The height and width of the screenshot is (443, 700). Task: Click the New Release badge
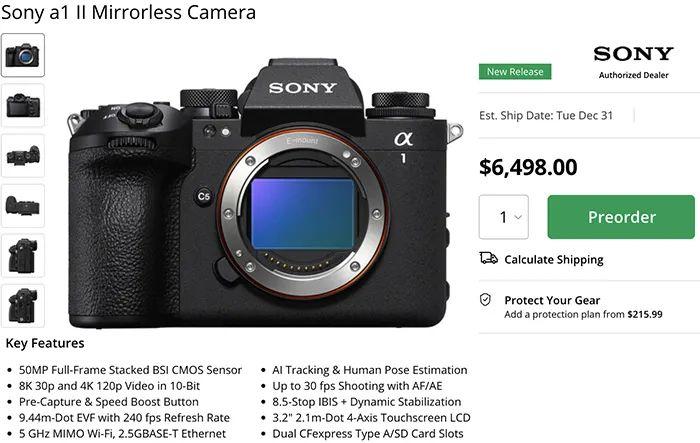(515, 72)
